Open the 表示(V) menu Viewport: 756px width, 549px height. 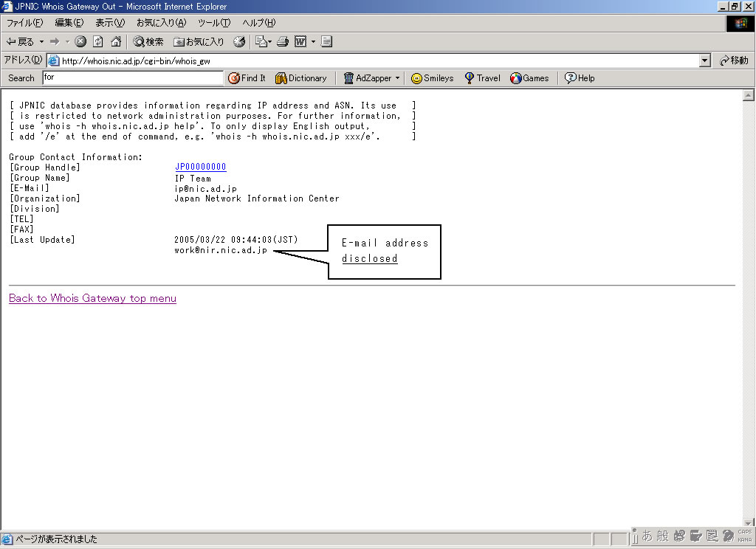(110, 23)
